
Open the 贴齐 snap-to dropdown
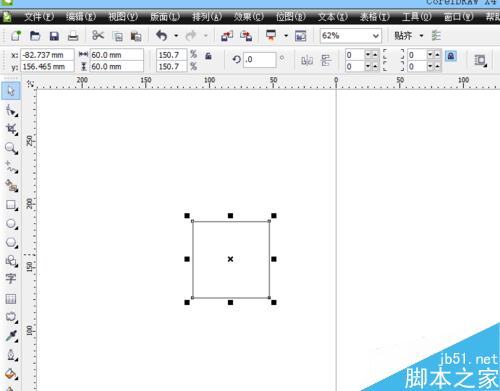point(421,35)
